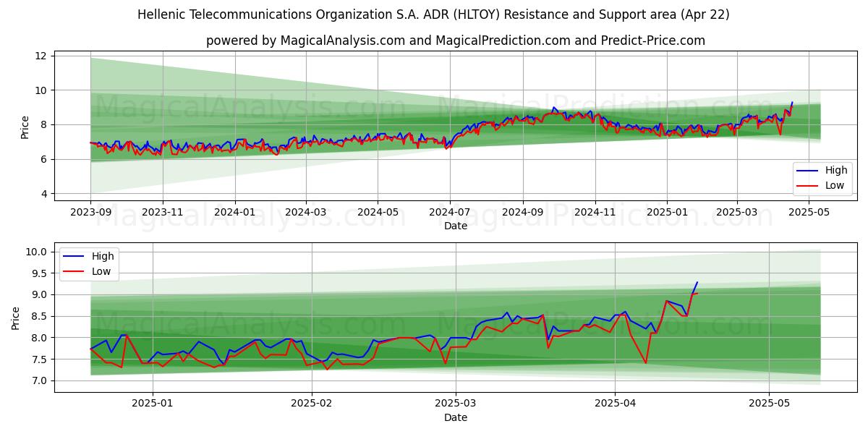Click the 2024-03 tick label
This screenshot has height=434, width=868.
306,213
